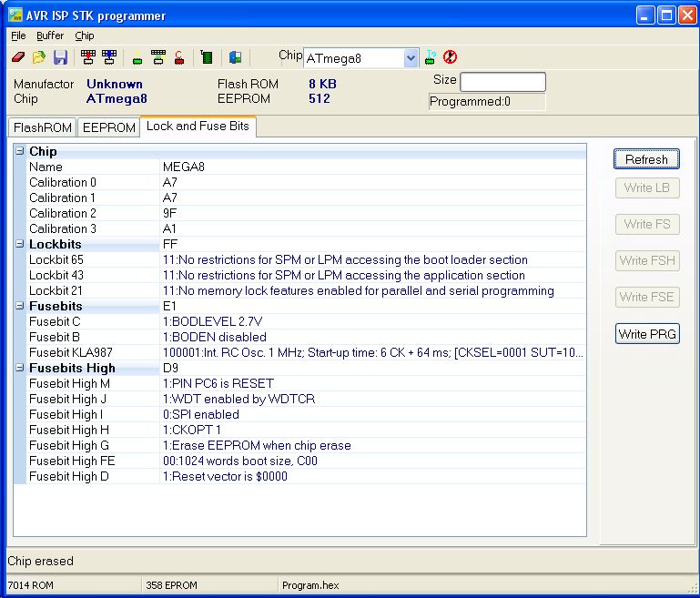Click the Size input field
The image size is (700, 598).
point(502,82)
